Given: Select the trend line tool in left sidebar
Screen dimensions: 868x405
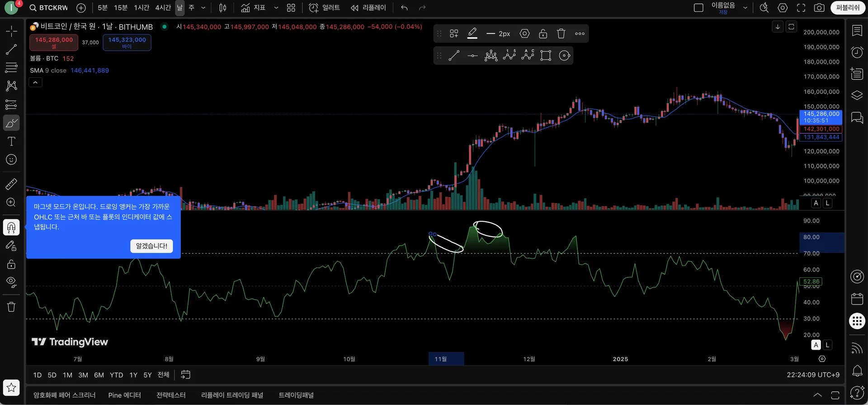Looking at the screenshot, I should (11, 49).
